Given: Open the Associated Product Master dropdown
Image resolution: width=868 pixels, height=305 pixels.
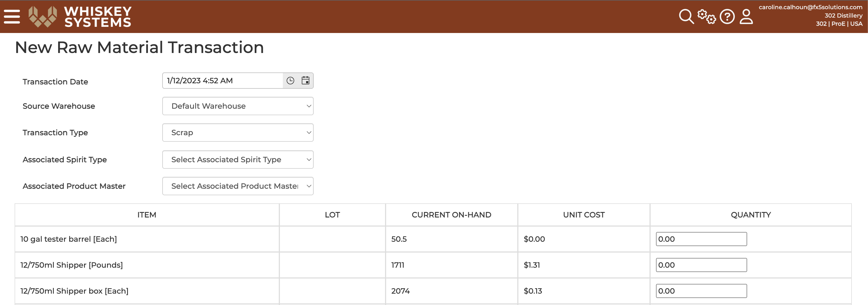Looking at the screenshot, I should tap(238, 186).
